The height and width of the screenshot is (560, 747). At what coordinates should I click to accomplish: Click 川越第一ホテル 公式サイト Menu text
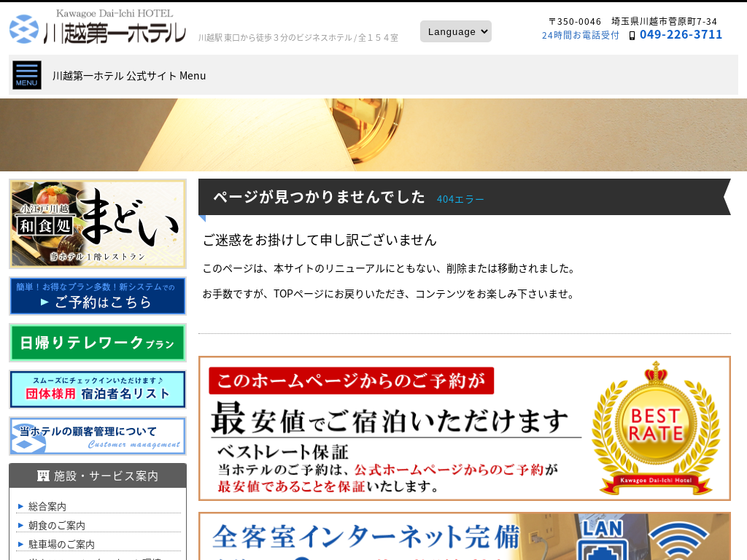[x=129, y=76]
